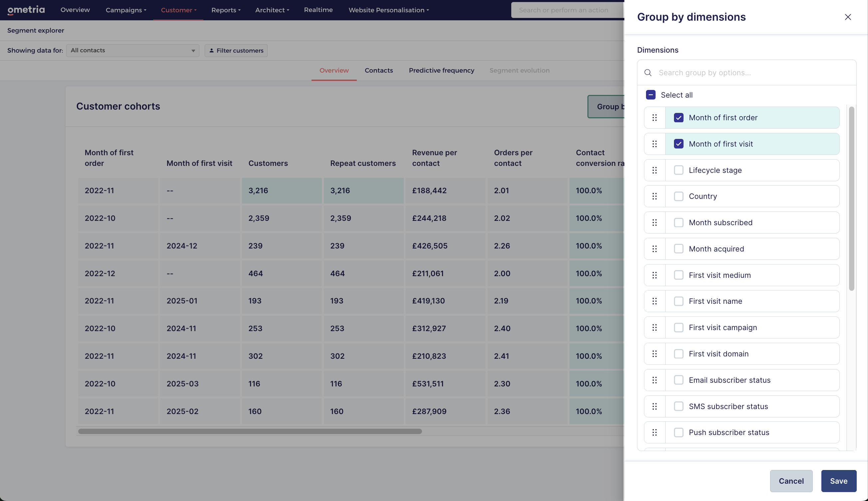Toggle the Select all checkbox
This screenshot has height=501, width=868.
click(x=650, y=95)
